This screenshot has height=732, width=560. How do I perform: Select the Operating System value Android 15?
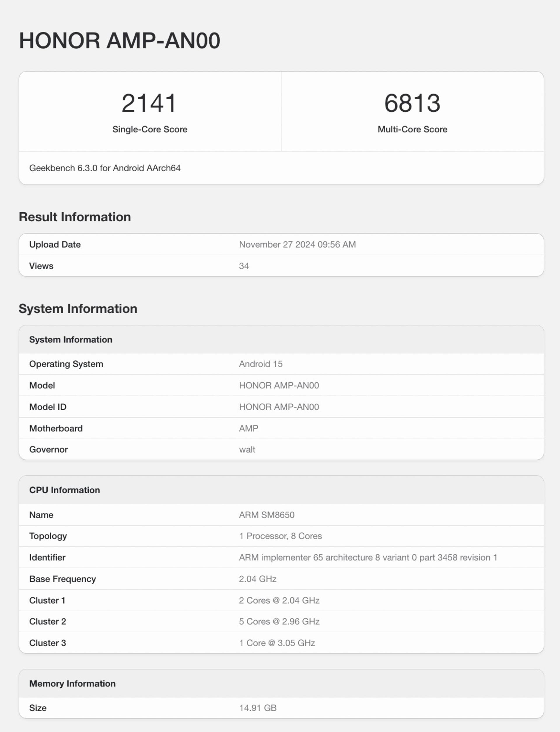tap(261, 364)
